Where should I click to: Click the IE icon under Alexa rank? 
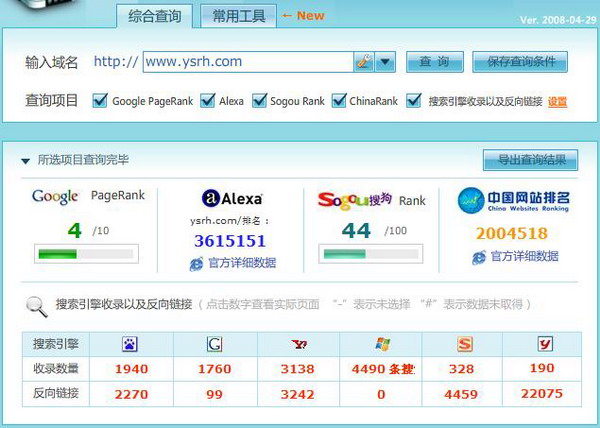click(x=197, y=264)
